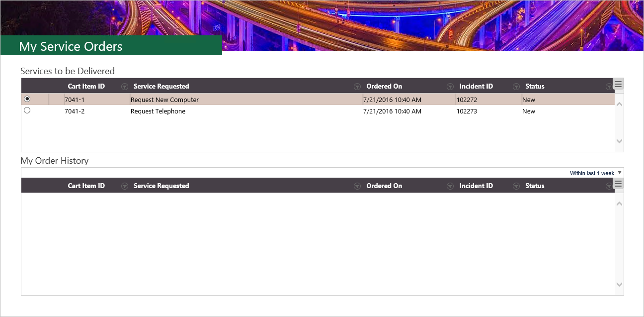The height and width of the screenshot is (317, 644).
Task: Open Ordered On filter in My Order History
Action: [x=450, y=186]
